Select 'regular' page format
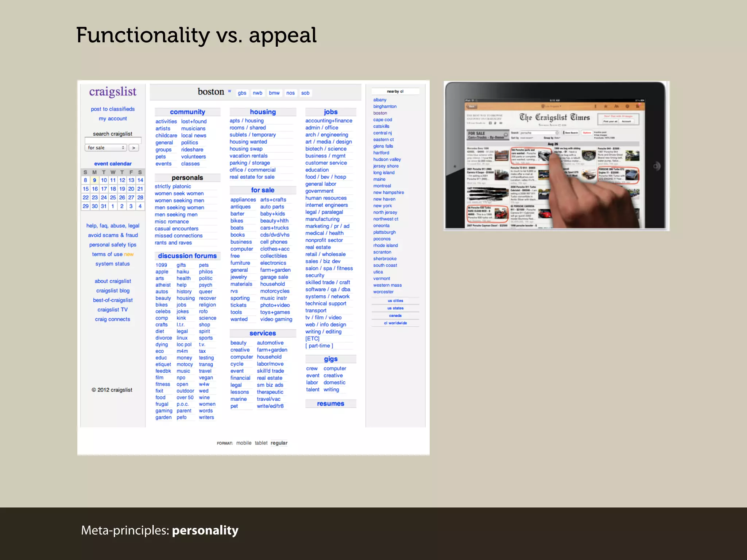This screenshot has height=560, width=747. tap(279, 443)
